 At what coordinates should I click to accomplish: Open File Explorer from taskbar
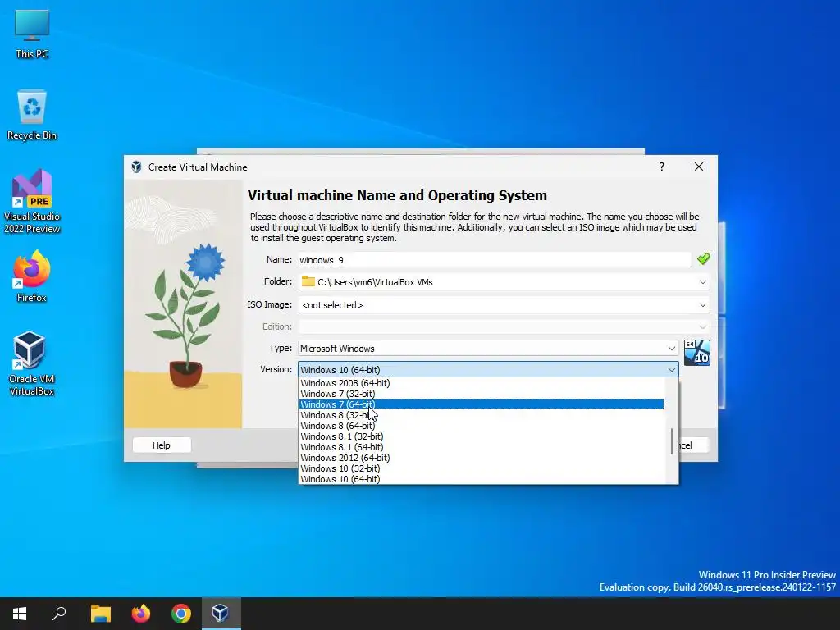click(x=100, y=614)
